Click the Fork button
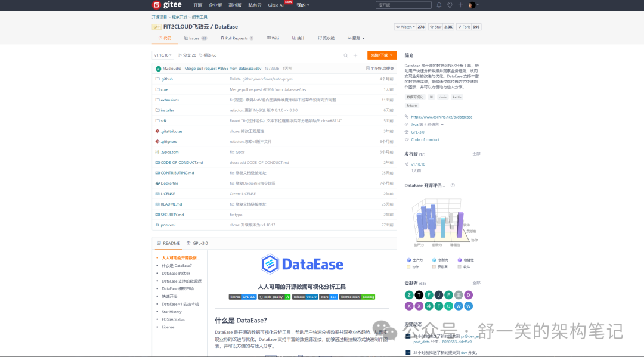 pos(464,27)
